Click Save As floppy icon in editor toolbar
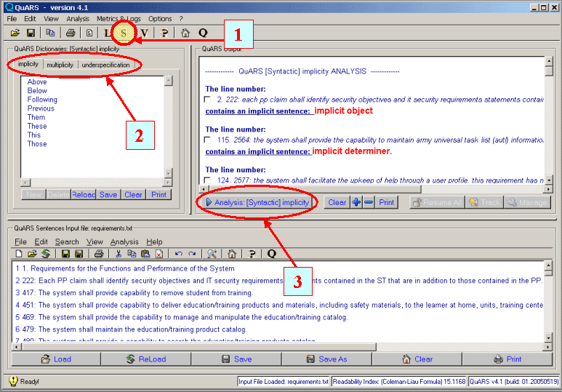Screen dimensions: 562x392 pos(79,254)
